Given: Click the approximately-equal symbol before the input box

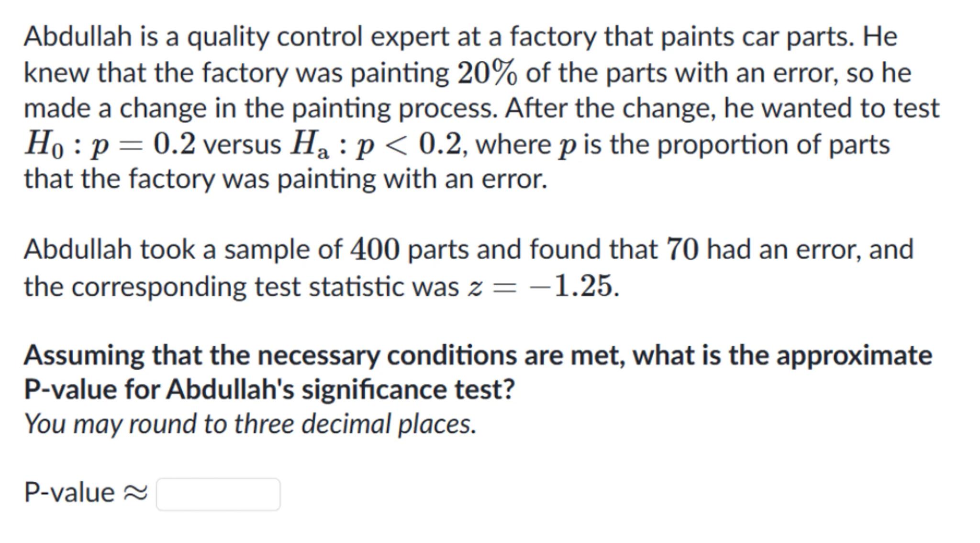Looking at the screenshot, I should coord(135,493).
